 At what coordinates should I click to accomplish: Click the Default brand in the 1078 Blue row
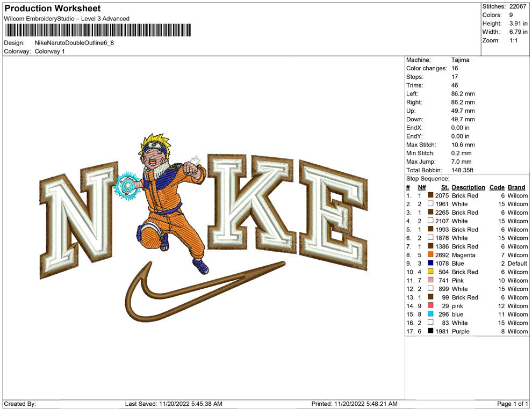pos(517,264)
